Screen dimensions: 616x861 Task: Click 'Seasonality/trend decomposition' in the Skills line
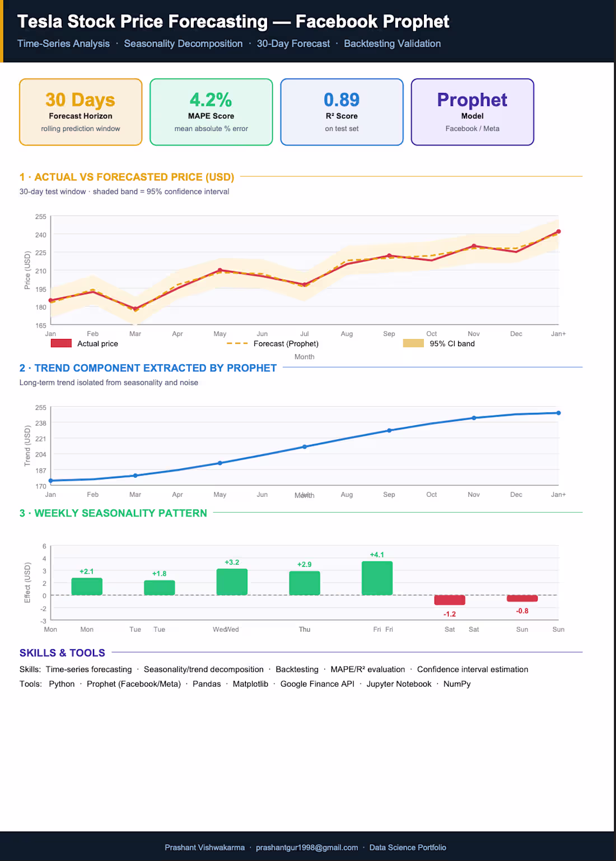[x=204, y=669]
